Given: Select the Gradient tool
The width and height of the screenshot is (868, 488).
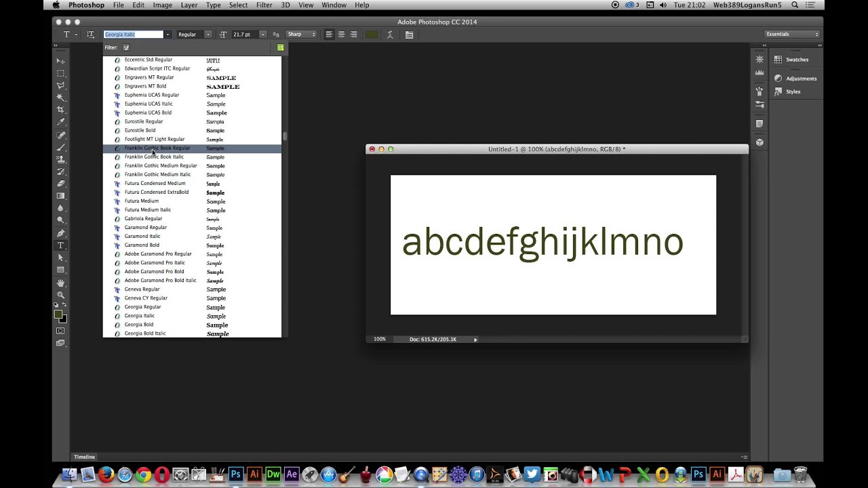Looking at the screenshot, I should 60,196.
